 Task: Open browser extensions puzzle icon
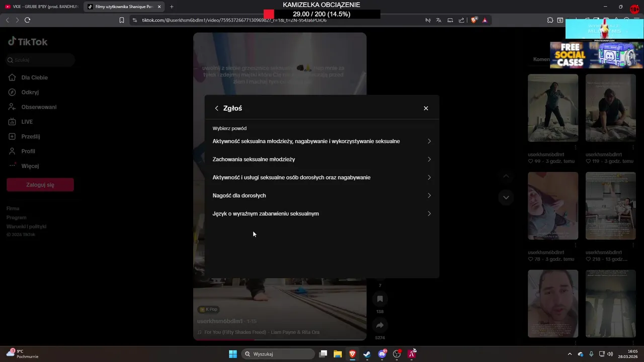click(x=550, y=20)
